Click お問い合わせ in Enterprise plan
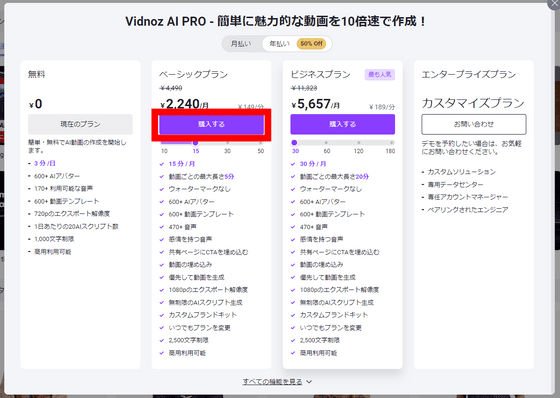Viewport: 560px width, 398px height. tap(474, 124)
